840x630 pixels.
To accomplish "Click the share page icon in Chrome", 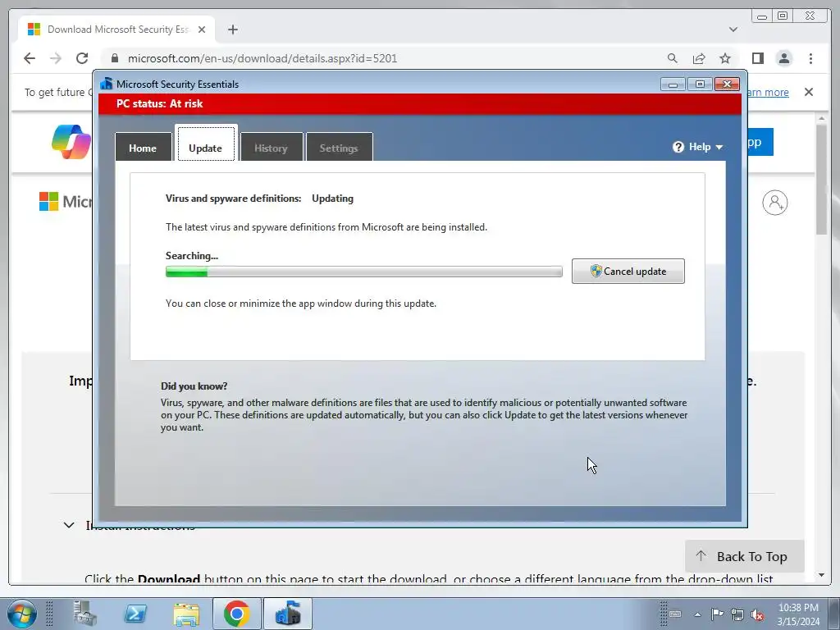I will (699, 58).
